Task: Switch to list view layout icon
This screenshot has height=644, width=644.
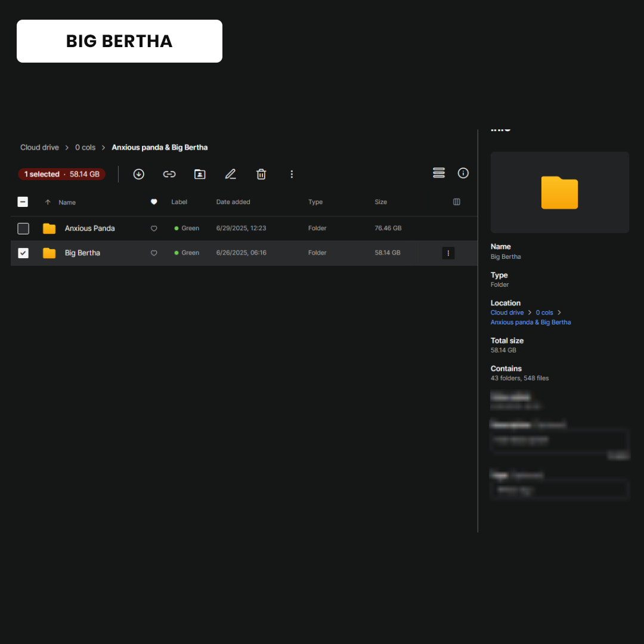Action: point(439,173)
